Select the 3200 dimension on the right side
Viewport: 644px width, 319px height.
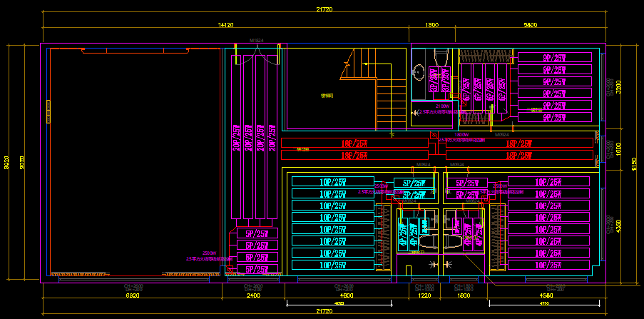(618, 87)
